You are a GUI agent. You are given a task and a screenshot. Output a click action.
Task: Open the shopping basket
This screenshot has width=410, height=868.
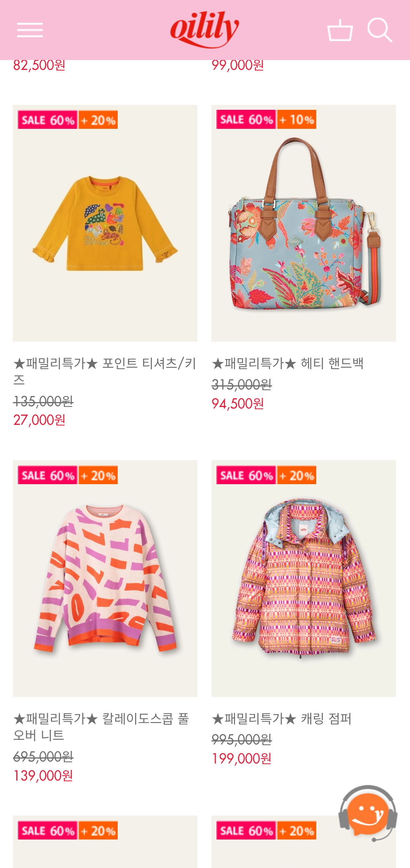coord(340,30)
